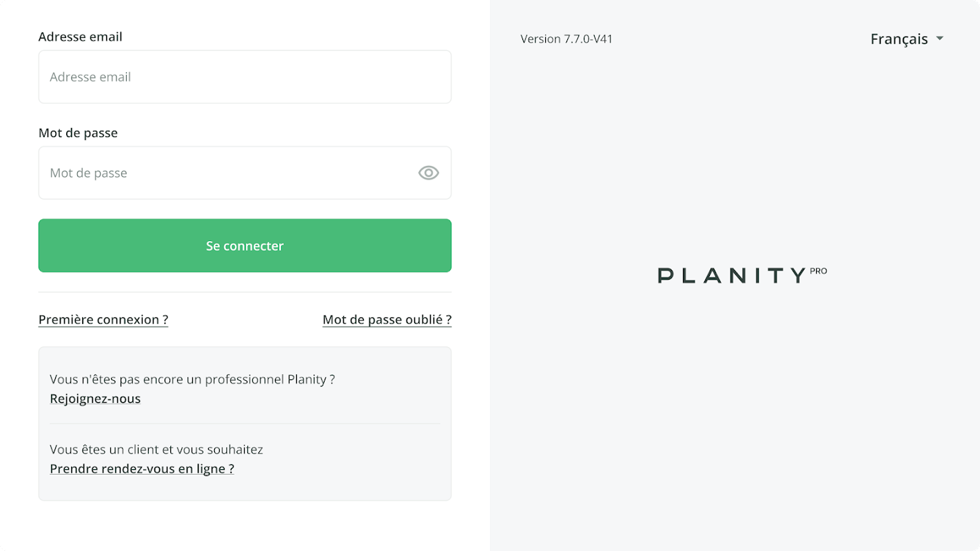
Task: Follow the Mot de passe oublié ? link
Action: click(387, 320)
